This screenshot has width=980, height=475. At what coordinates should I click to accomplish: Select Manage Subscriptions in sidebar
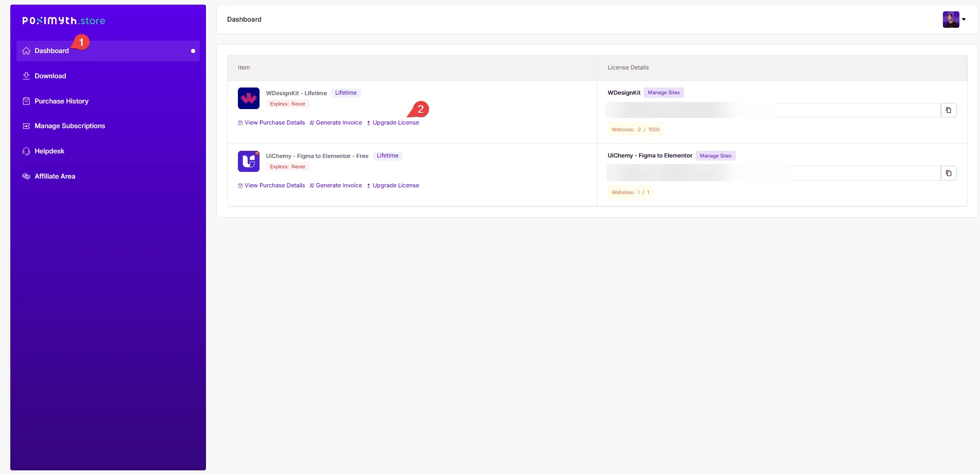(x=70, y=126)
